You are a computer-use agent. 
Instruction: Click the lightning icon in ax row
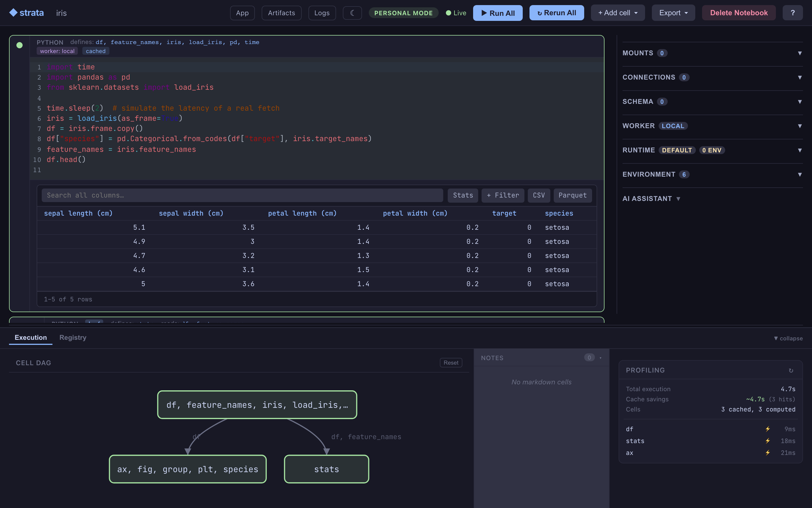coord(768,453)
